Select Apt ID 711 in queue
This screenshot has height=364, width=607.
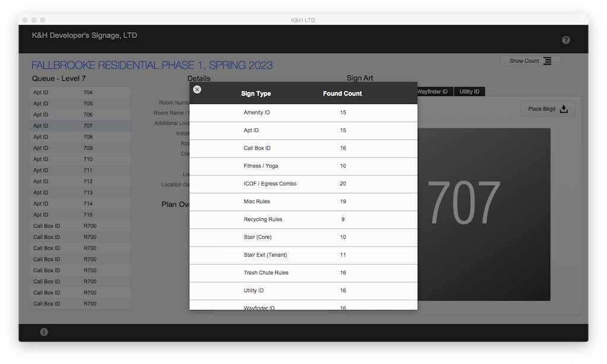[x=80, y=170]
